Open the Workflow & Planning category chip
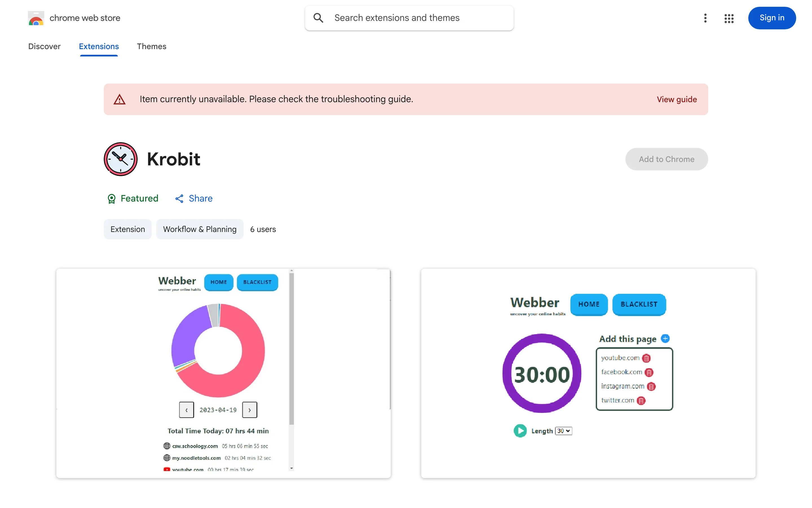This screenshot has height=508, width=812. point(200,229)
